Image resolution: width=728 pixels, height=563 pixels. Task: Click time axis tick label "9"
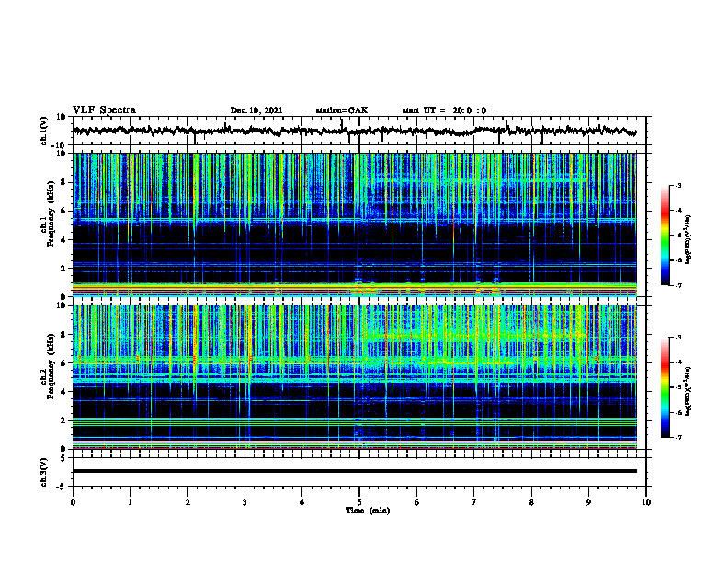[588, 502]
